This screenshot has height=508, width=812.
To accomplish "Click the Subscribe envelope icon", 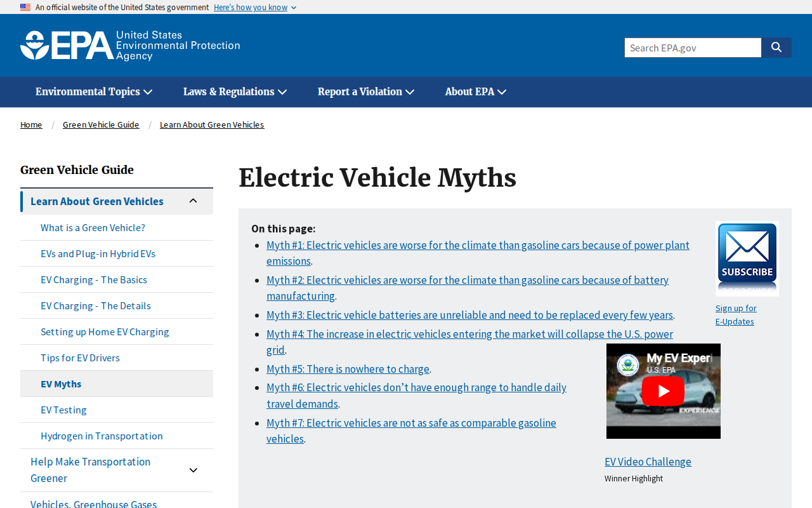I will pos(747,258).
